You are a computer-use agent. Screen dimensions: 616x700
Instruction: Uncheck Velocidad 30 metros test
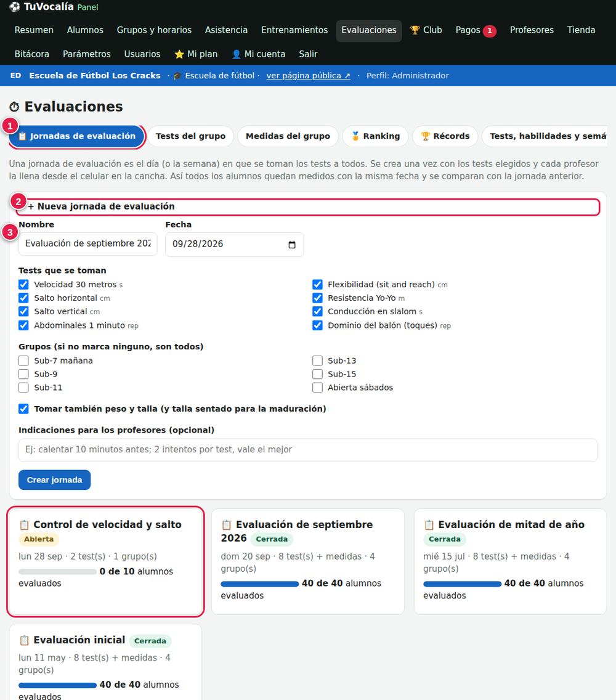click(x=23, y=285)
